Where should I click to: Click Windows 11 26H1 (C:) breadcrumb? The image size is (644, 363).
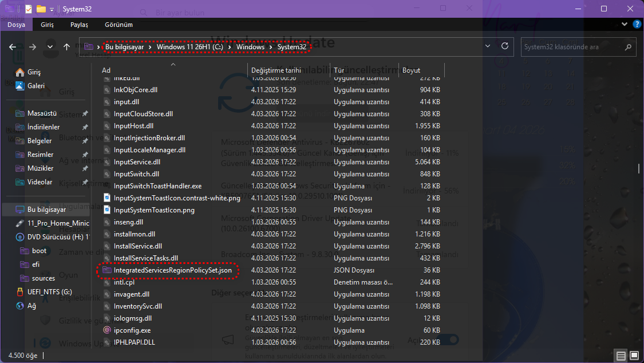point(189,47)
